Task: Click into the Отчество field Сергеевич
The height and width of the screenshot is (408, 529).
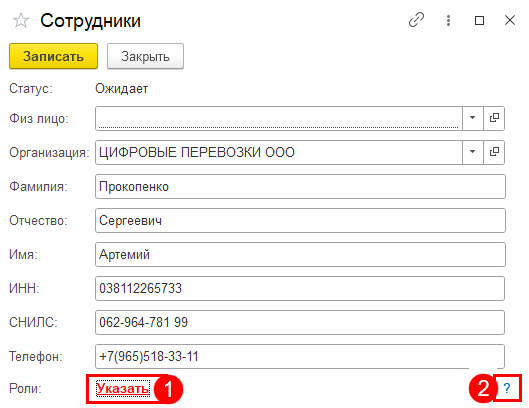Action: click(x=300, y=220)
